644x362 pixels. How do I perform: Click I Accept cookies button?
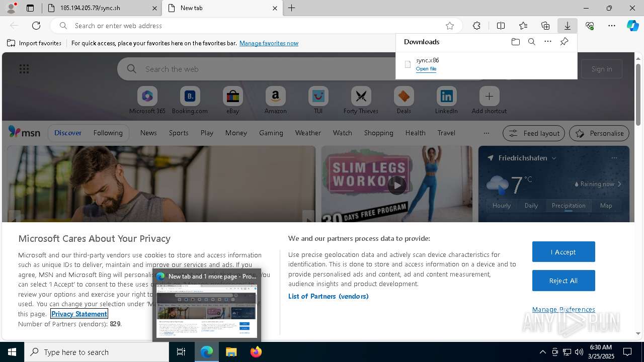(x=563, y=252)
